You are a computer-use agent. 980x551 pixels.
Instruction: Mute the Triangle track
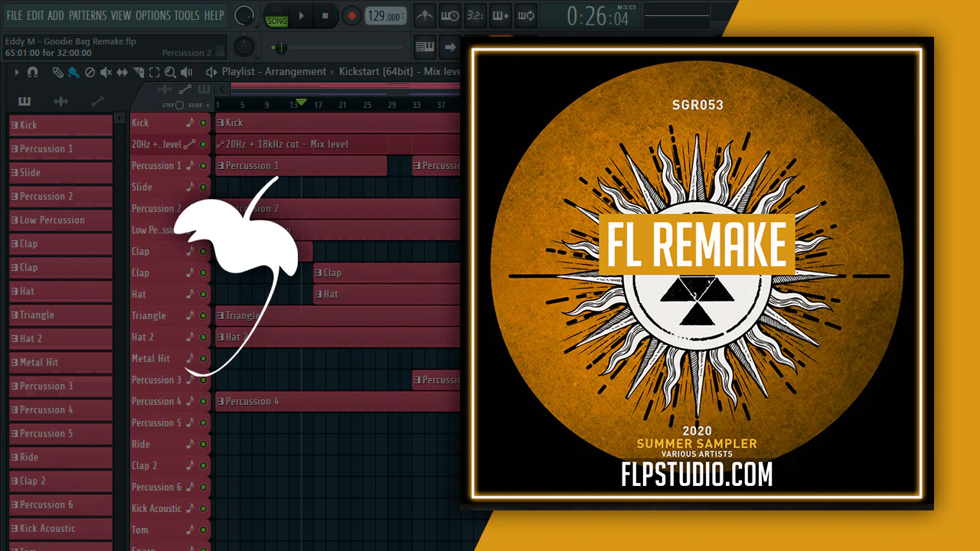204,315
